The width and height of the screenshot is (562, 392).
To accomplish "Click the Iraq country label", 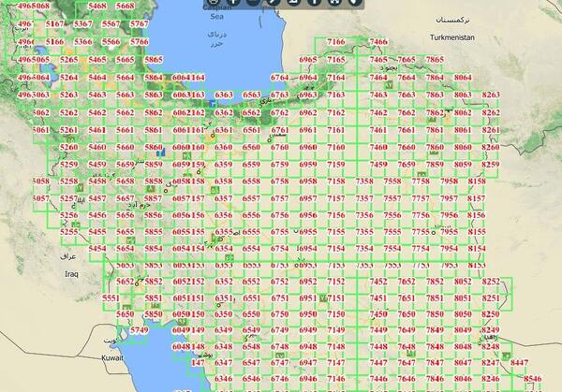I will (x=71, y=274).
